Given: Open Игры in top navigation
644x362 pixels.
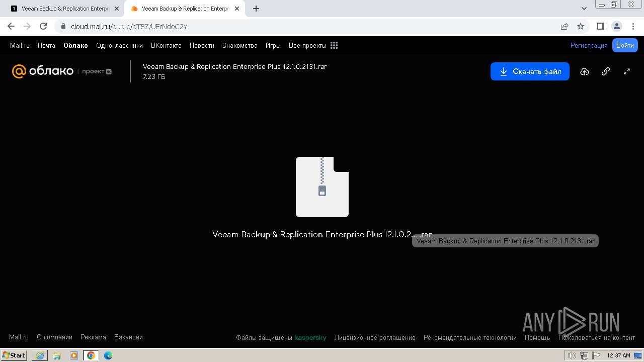Looking at the screenshot, I should (x=273, y=45).
